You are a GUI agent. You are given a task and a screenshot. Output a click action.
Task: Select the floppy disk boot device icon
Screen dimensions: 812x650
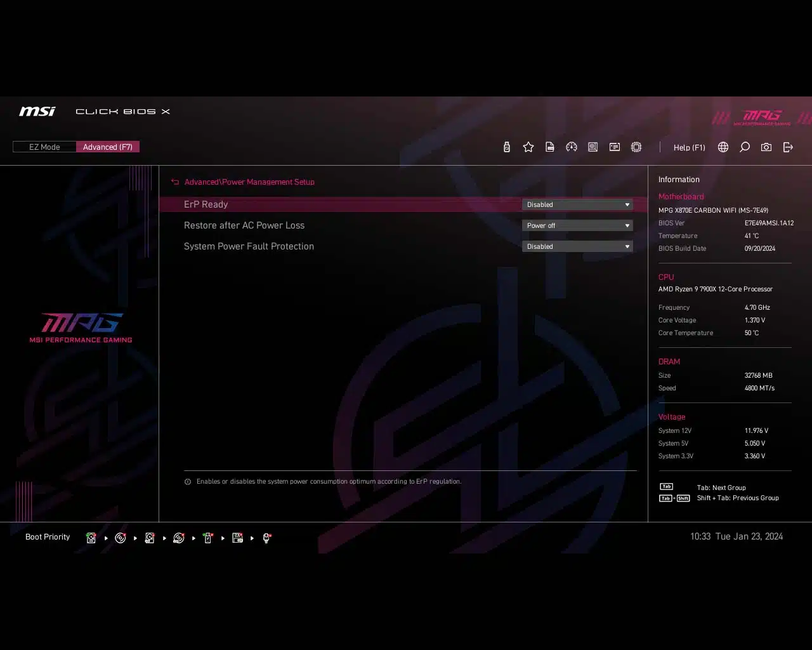pos(237,538)
